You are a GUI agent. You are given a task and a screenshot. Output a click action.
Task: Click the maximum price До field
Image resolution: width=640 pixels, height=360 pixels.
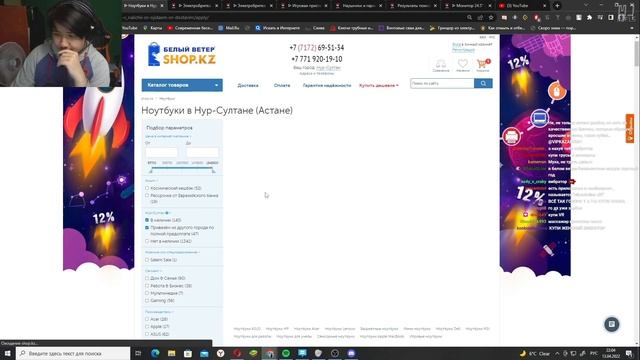pyautogui.click(x=202, y=152)
